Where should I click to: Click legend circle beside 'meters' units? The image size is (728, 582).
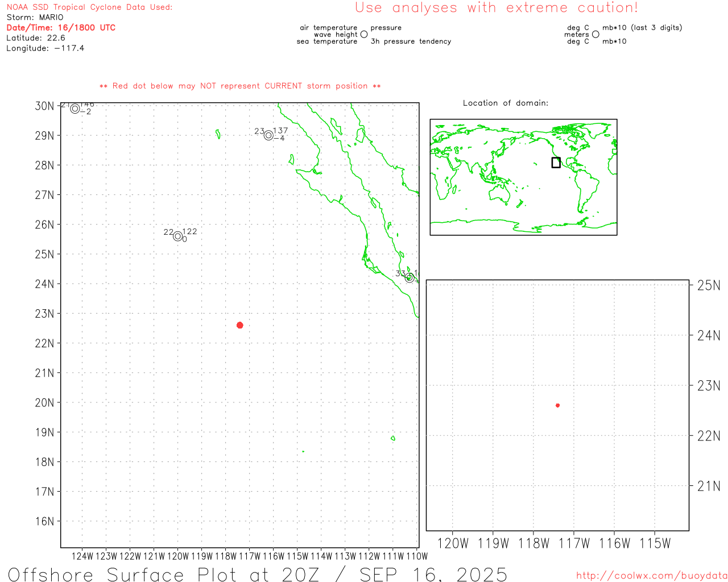pyautogui.click(x=595, y=34)
